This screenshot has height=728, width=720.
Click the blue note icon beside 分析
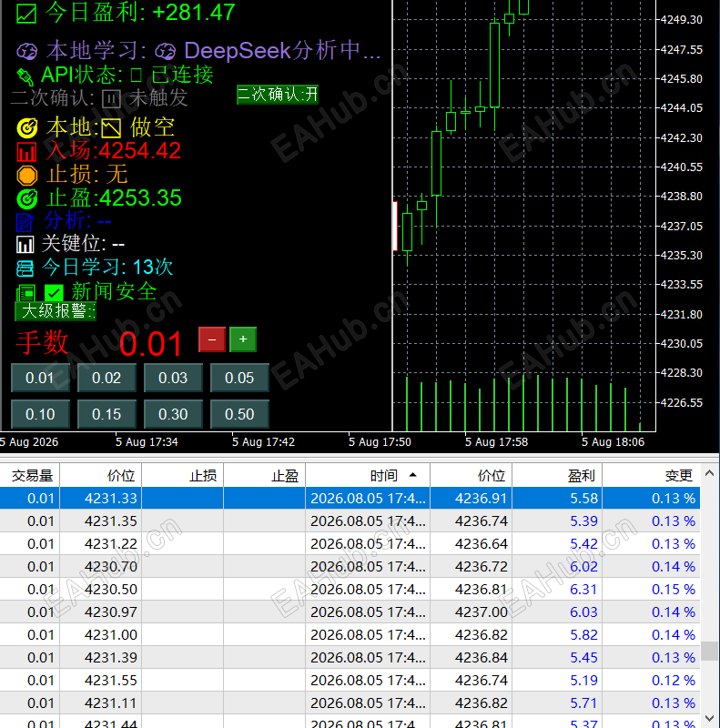coord(25,222)
